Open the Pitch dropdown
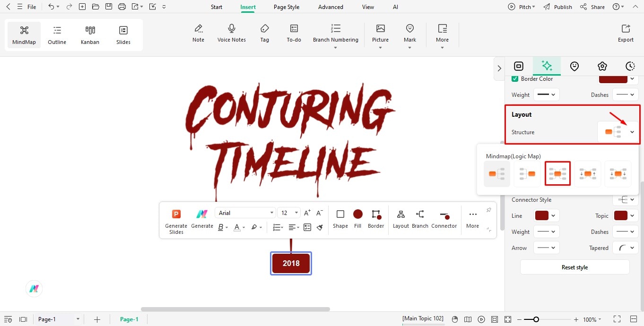The image size is (644, 326). point(522,7)
